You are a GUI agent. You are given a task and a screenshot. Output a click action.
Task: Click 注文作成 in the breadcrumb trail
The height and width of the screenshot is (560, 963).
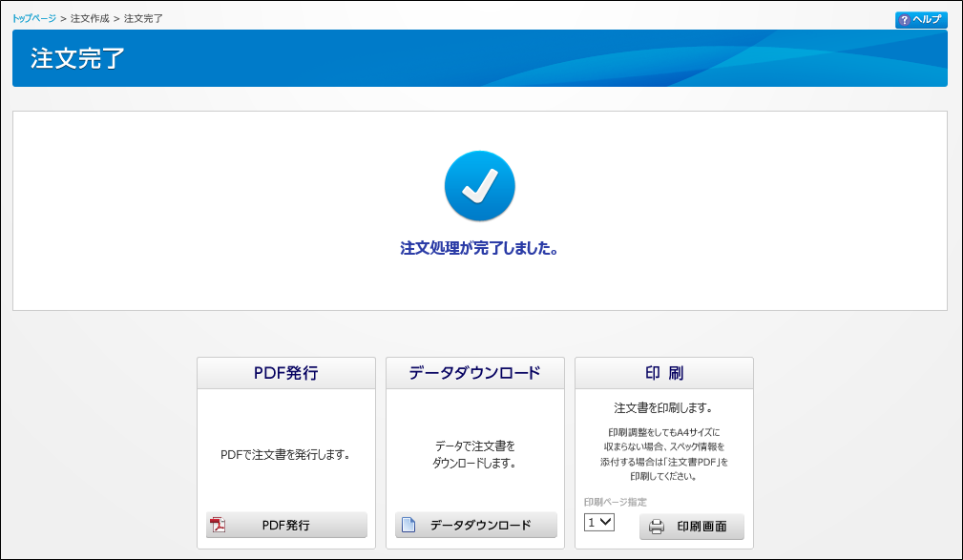click(90, 19)
